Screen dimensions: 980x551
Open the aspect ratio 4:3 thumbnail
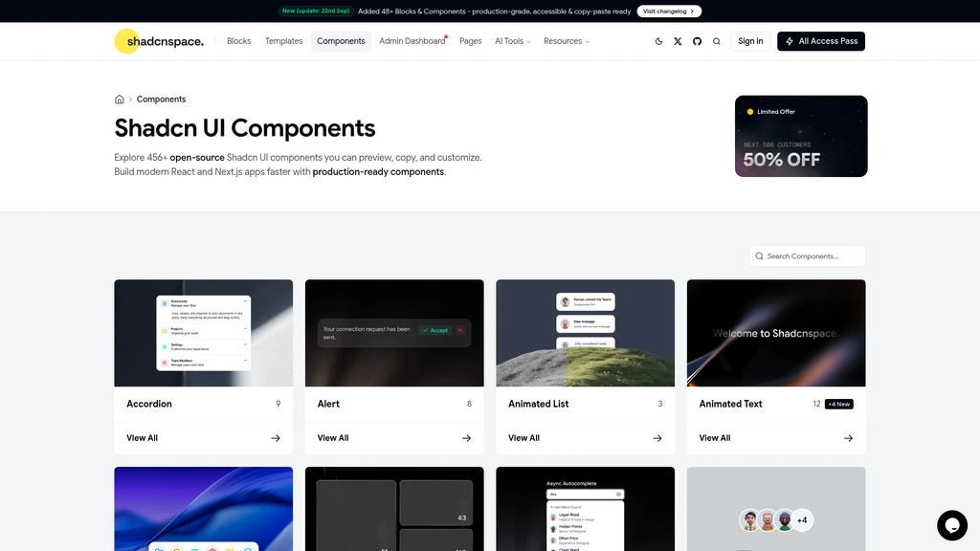pos(394,509)
